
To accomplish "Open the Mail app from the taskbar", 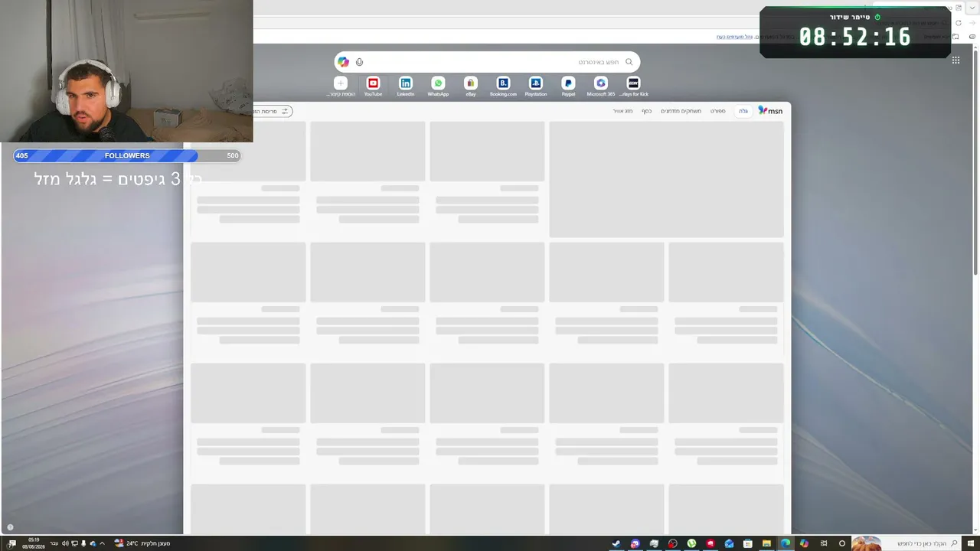I will pyautogui.click(x=729, y=543).
